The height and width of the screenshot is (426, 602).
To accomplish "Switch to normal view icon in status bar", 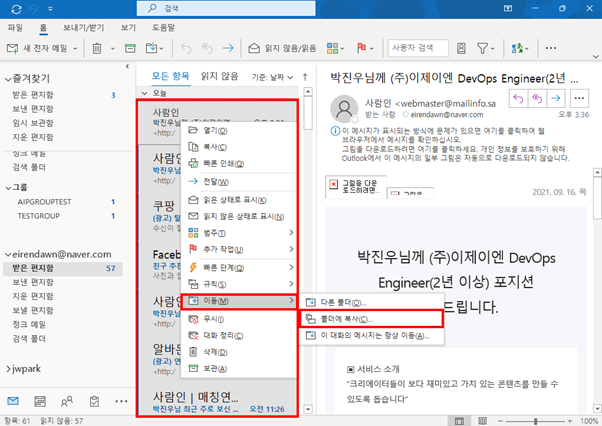I will (459, 421).
